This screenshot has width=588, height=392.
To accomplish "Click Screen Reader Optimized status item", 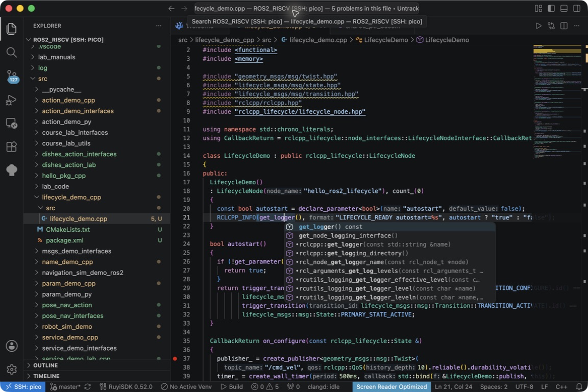I will tap(391, 387).
